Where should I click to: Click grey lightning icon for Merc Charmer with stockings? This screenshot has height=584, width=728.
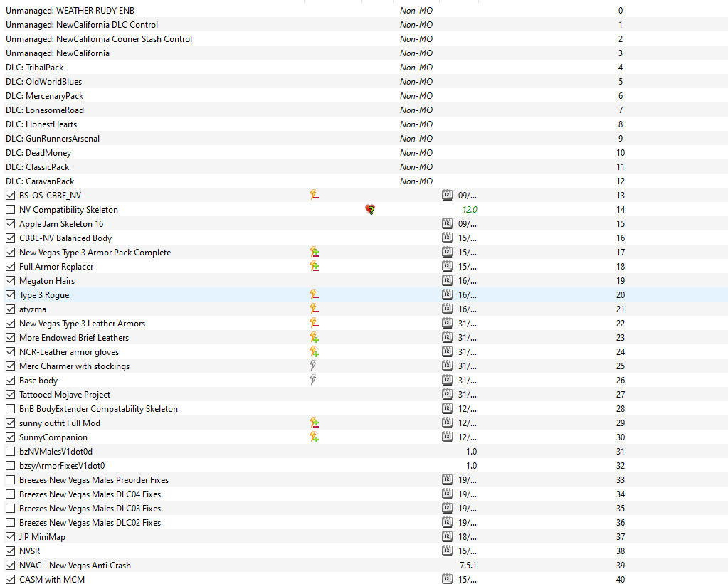(x=313, y=366)
